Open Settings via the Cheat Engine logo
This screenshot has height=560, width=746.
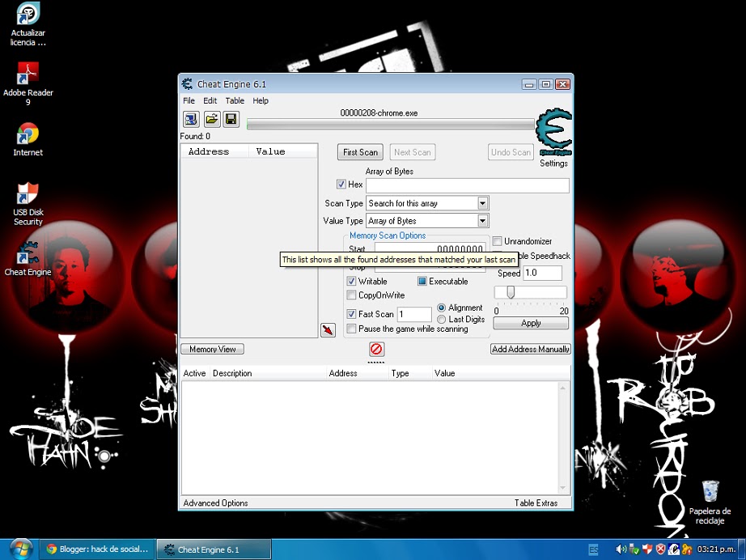pyautogui.click(x=554, y=134)
